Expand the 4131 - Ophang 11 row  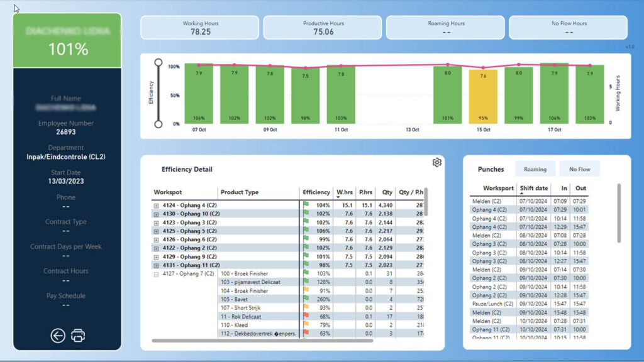[156, 265]
